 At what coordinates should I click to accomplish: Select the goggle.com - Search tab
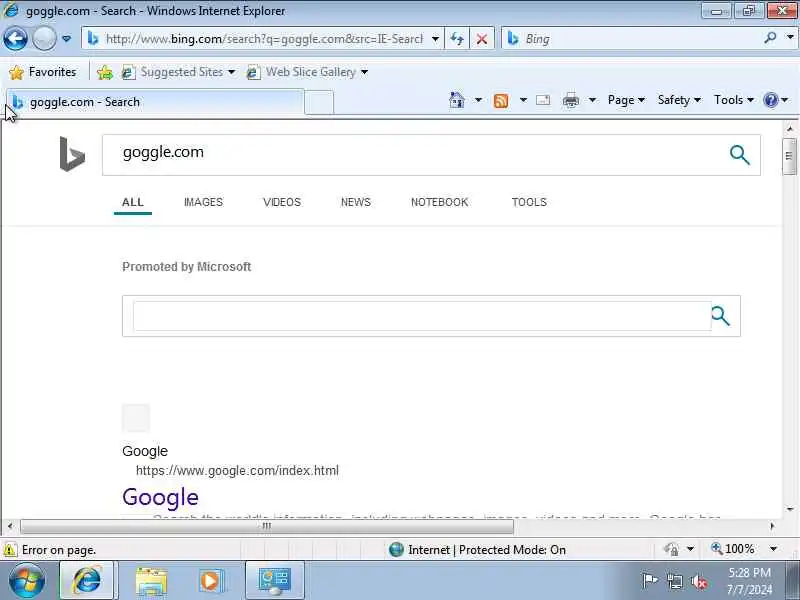point(155,102)
